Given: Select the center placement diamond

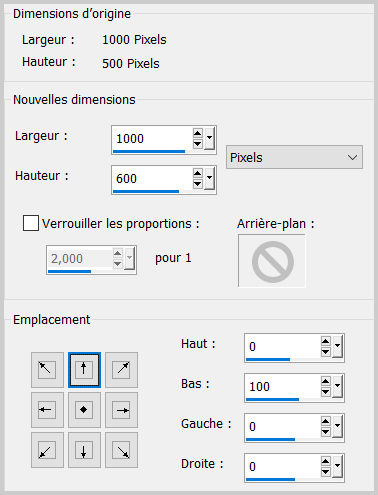Looking at the screenshot, I should (x=84, y=410).
